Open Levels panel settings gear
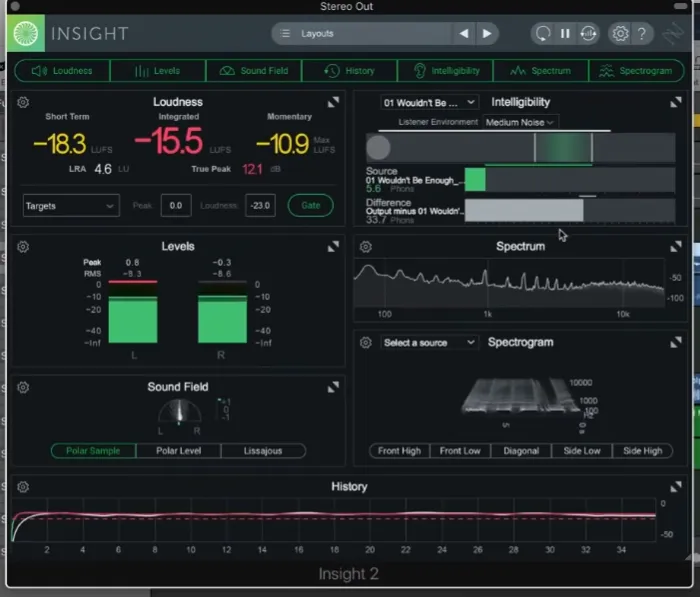700x597 pixels. pos(23,246)
